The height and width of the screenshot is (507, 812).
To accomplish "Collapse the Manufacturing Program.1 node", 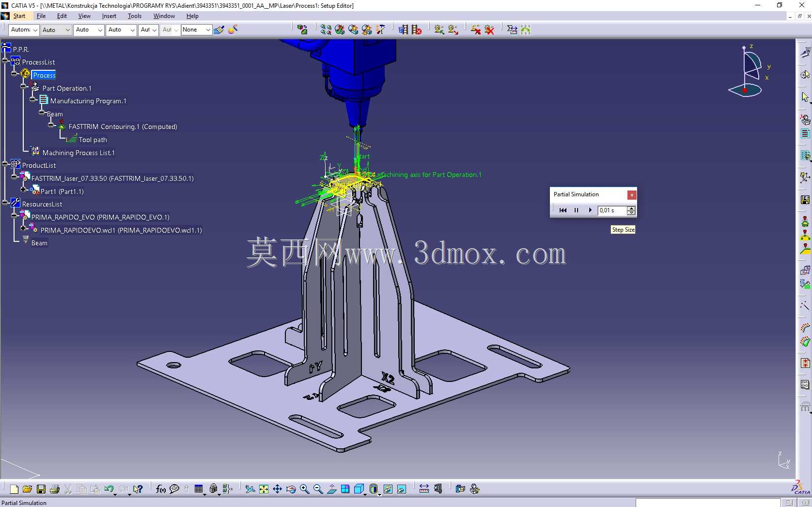I will (32, 99).
